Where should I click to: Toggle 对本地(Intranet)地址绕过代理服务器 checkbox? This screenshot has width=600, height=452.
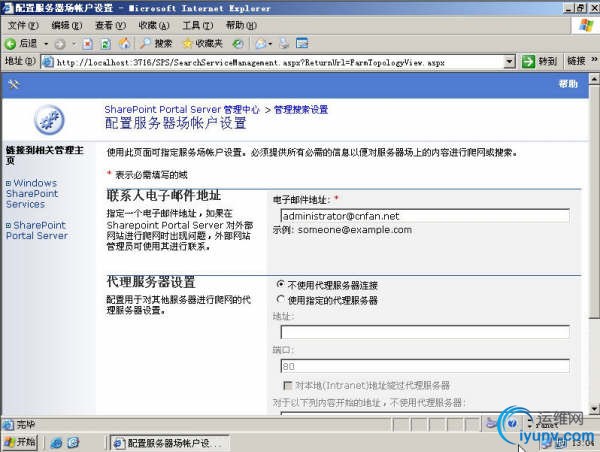(287, 385)
